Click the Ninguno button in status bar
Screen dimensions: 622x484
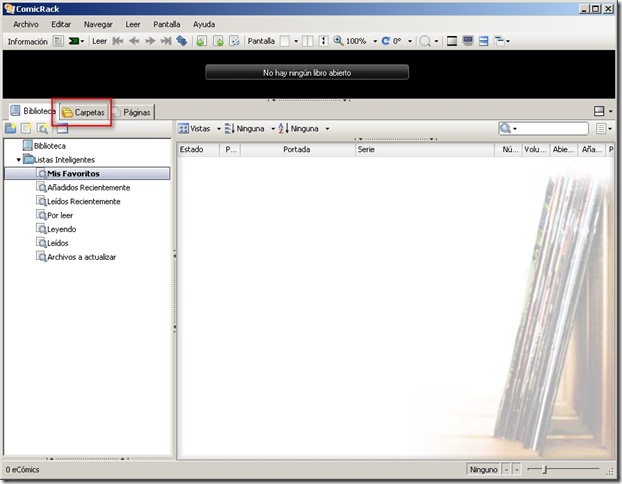click(x=483, y=470)
